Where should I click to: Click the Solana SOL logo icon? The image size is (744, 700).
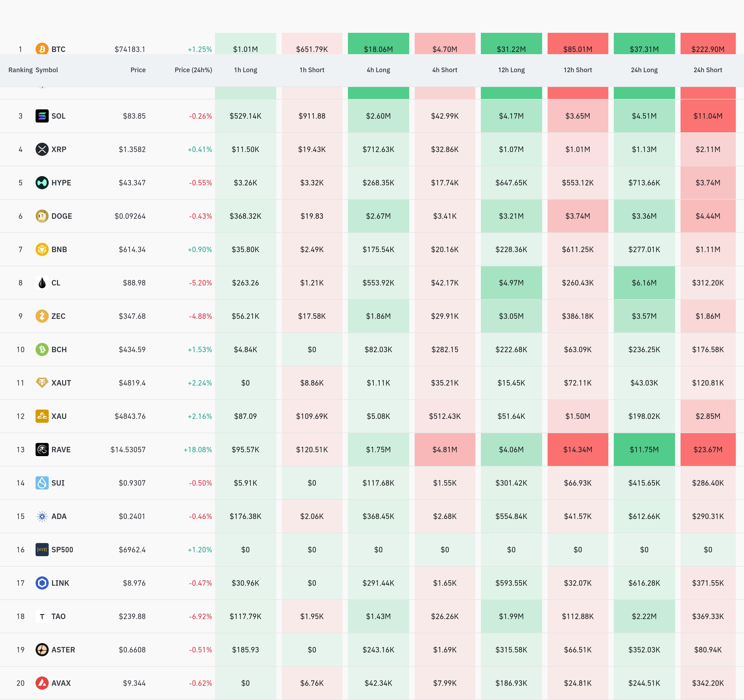42,116
